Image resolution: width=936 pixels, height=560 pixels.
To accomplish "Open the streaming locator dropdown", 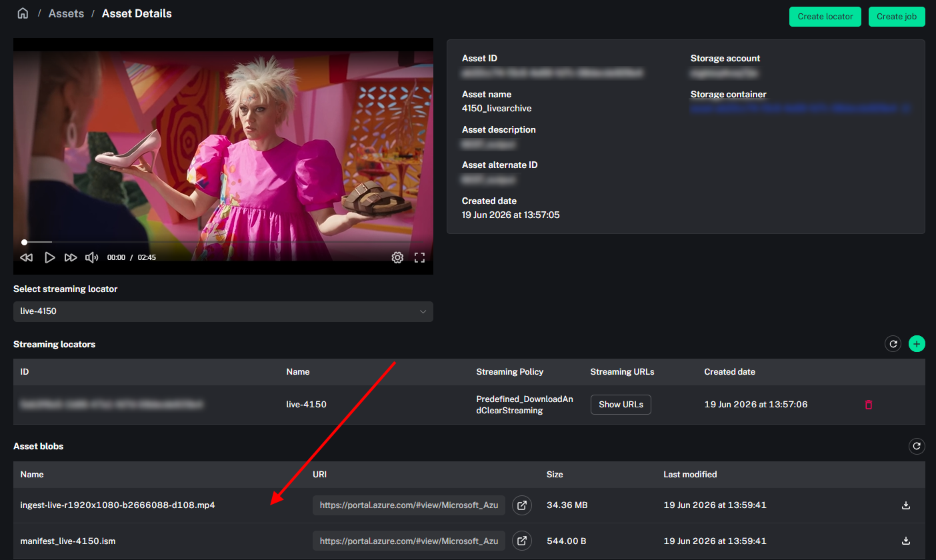I will 223,311.
